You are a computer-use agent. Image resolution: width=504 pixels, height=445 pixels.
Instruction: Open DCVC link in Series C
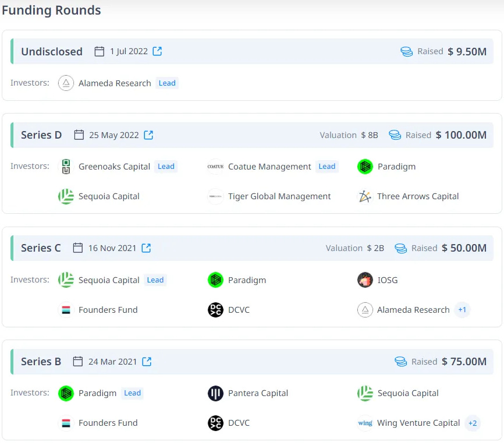tap(239, 310)
